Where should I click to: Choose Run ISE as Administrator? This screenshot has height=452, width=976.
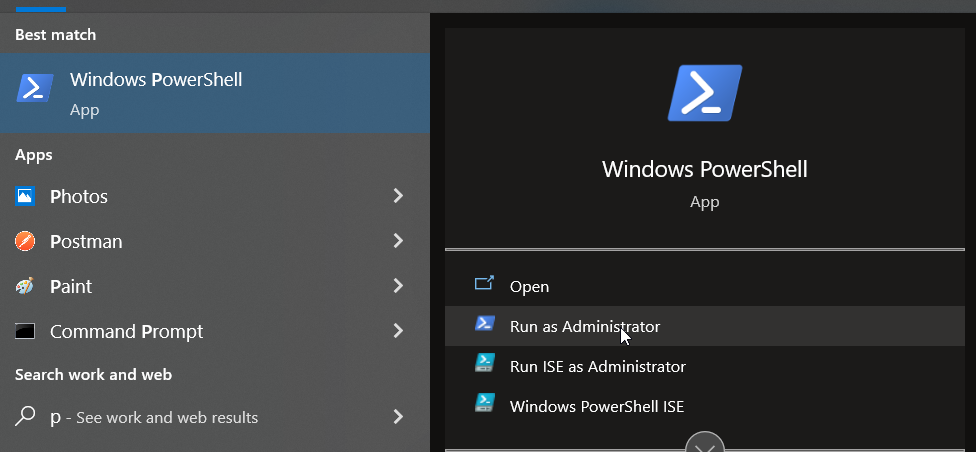point(705,366)
